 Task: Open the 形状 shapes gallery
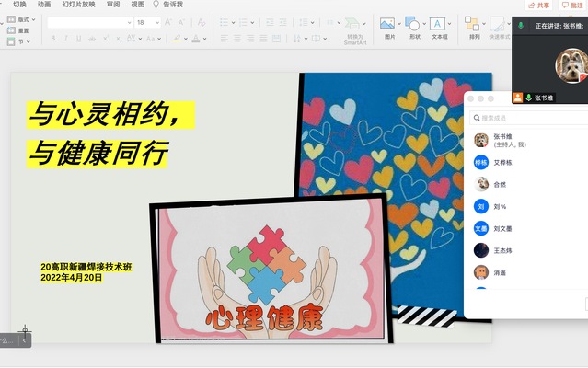click(414, 25)
